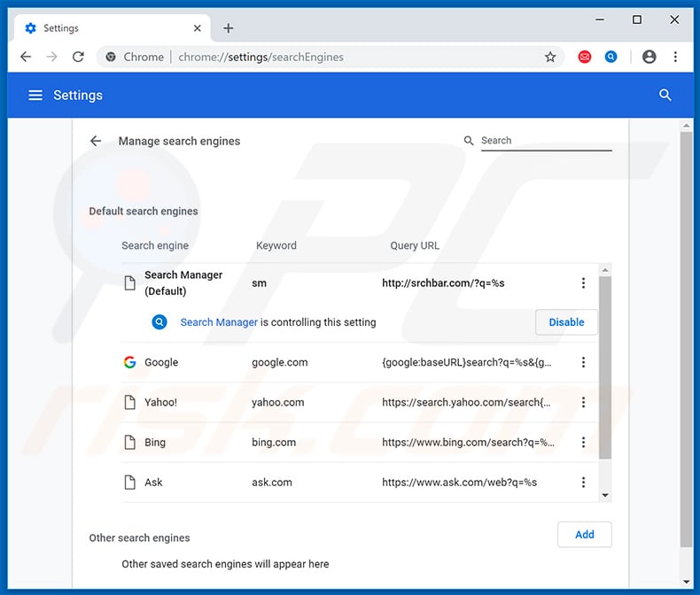Click the bing.com keyword
This screenshot has height=595, width=700.
tap(274, 442)
